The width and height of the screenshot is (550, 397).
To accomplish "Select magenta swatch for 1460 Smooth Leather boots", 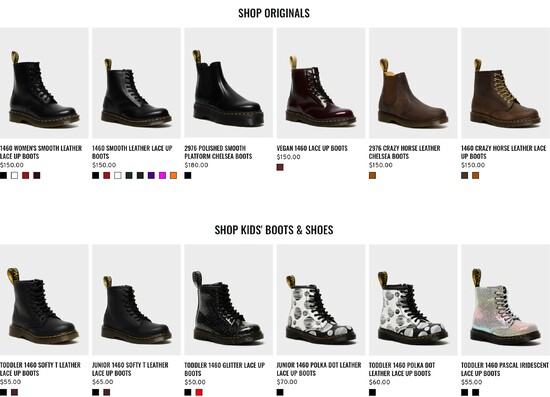I will [x=162, y=175].
